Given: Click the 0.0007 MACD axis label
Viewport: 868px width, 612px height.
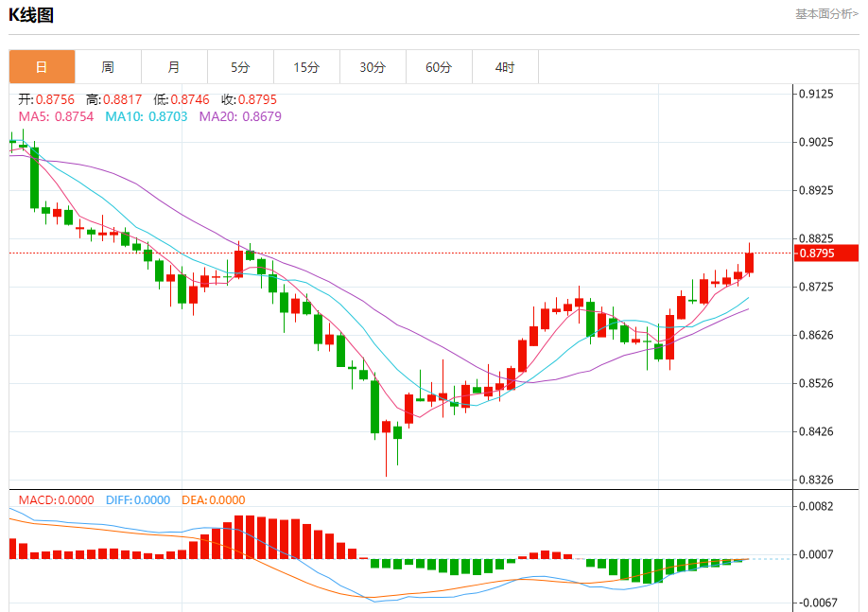Looking at the screenshot, I should pyautogui.click(x=816, y=554).
